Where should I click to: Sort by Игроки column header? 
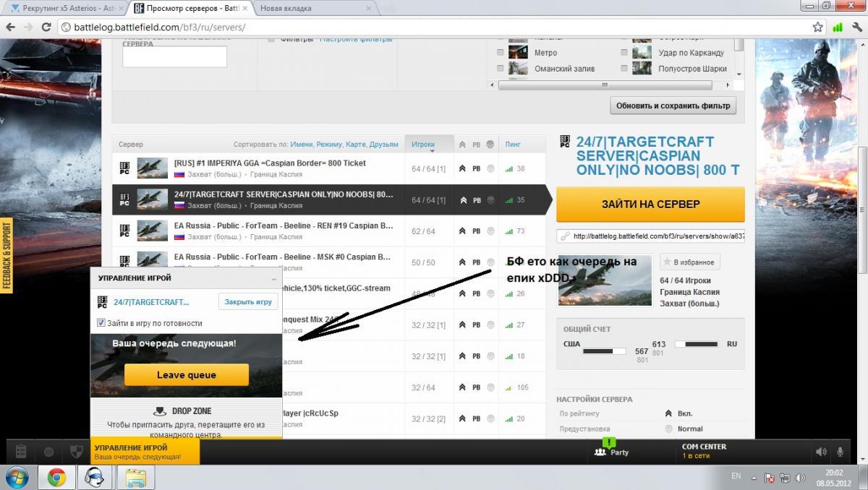coord(424,145)
